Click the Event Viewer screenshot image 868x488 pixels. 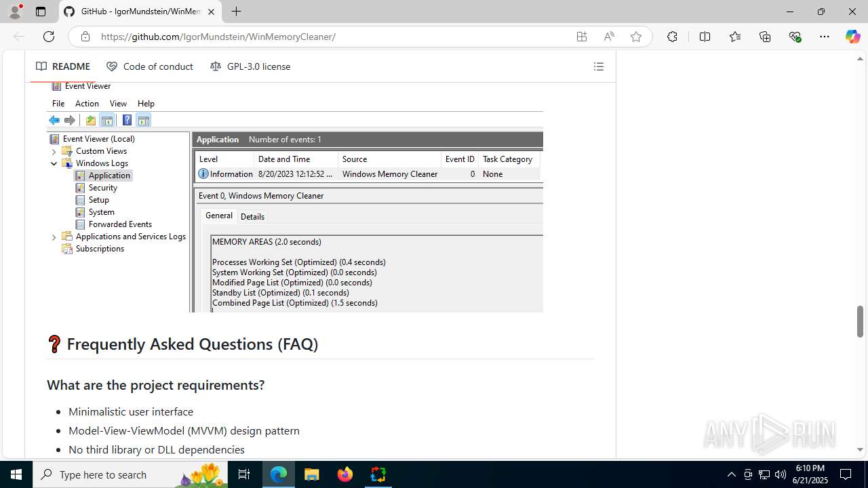click(295, 197)
